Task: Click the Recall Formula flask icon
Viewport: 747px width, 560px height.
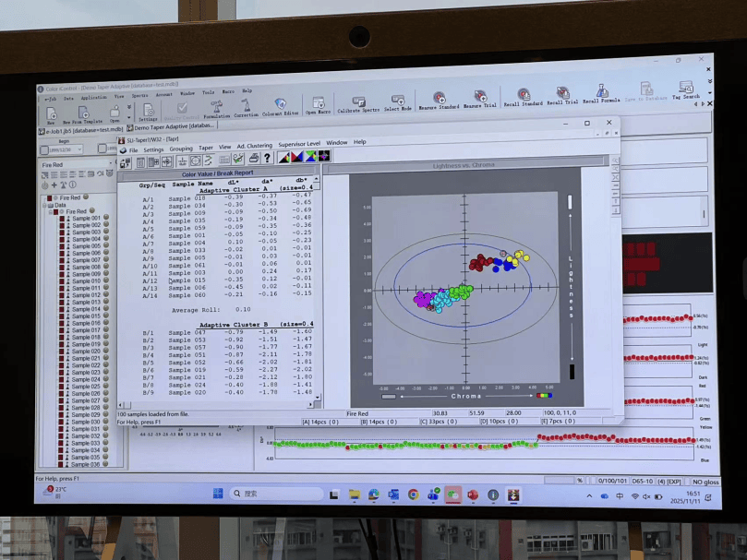Action: click(601, 91)
